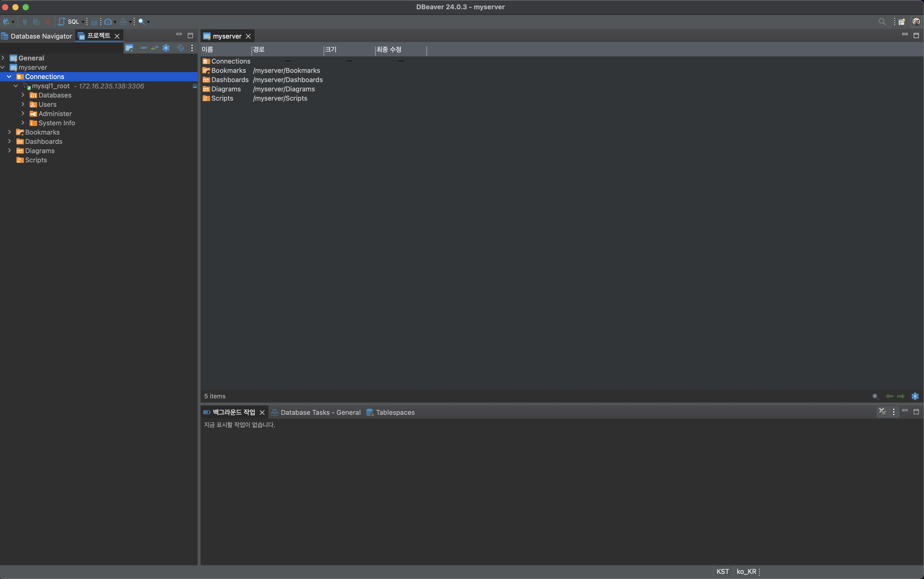Expand the Databases folder

(23, 95)
